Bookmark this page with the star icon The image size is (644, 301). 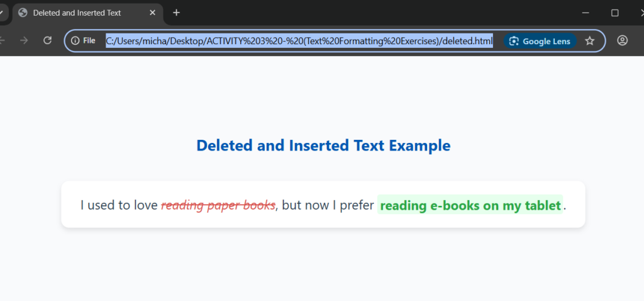pos(589,41)
